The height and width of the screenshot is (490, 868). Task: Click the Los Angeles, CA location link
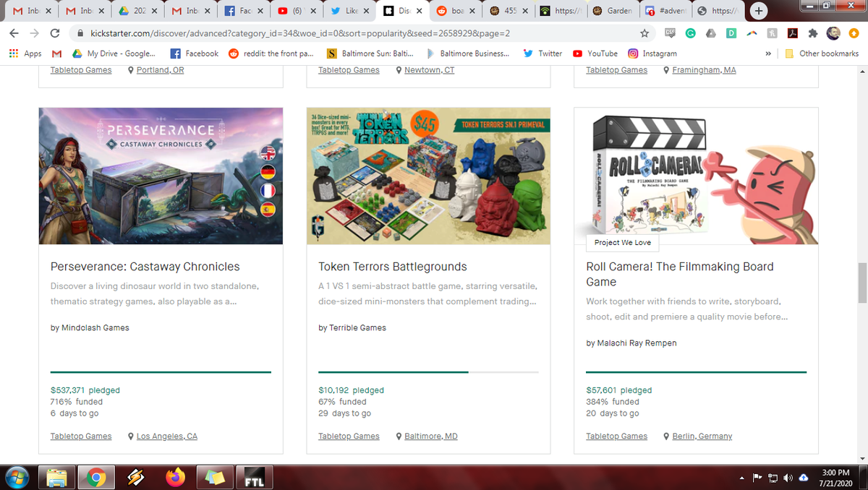[x=166, y=436]
